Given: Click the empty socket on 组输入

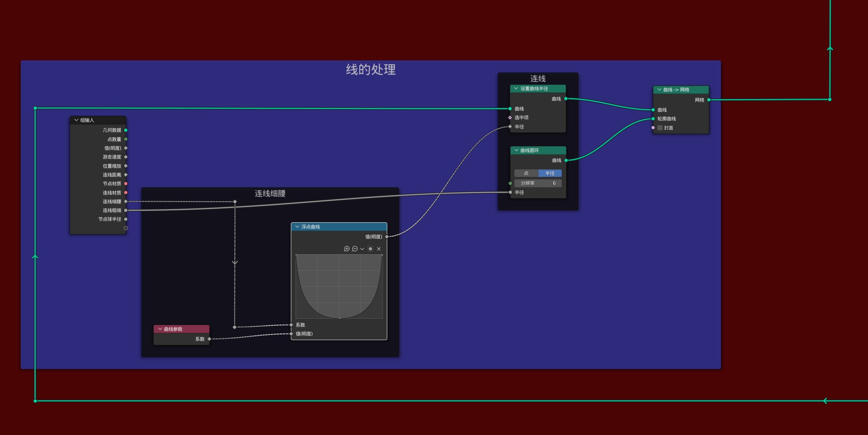Looking at the screenshot, I should tap(126, 228).
